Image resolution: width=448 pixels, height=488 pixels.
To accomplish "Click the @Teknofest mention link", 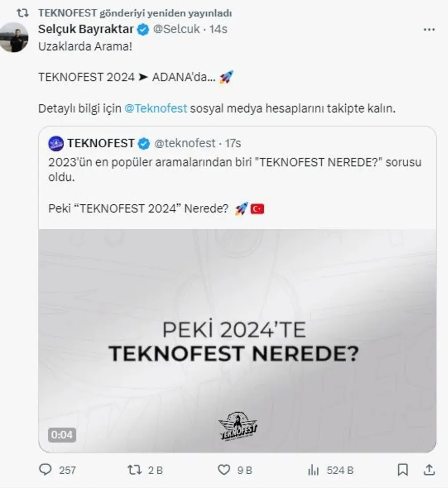I will [156, 109].
